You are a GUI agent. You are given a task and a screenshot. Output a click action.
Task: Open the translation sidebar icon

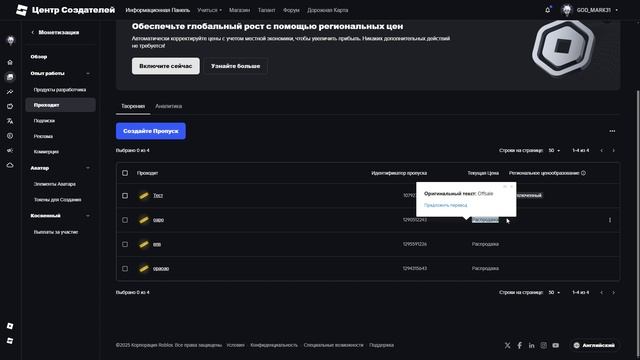tap(10, 121)
